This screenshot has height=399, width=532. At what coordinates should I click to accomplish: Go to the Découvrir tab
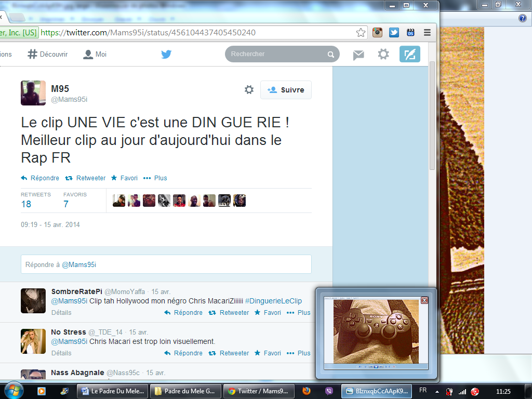(x=48, y=54)
